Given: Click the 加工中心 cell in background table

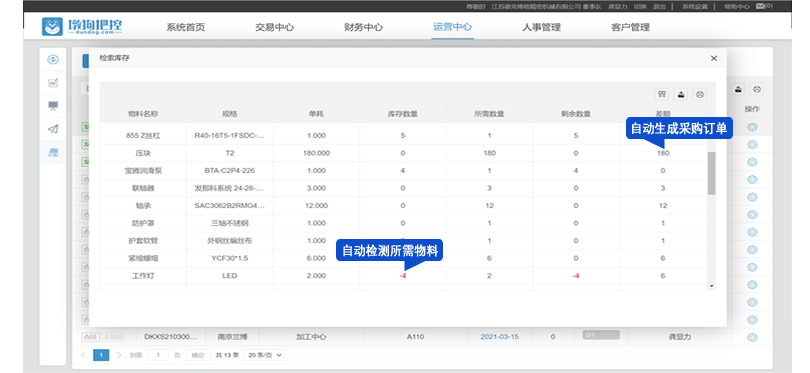Looking at the screenshot, I should pyautogui.click(x=310, y=337).
